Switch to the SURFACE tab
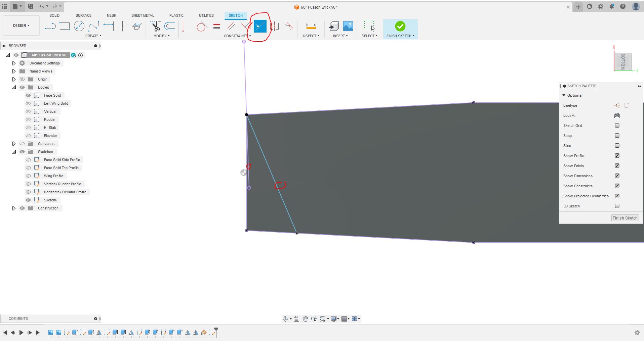 [83, 15]
